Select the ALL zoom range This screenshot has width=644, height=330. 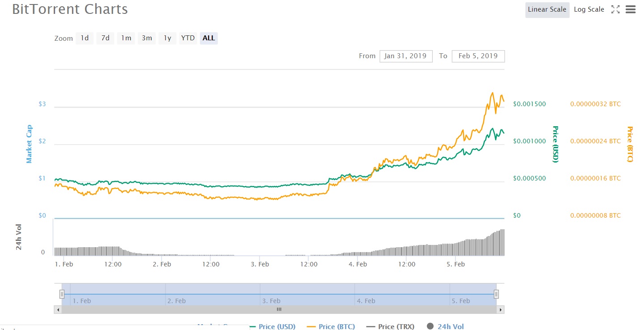click(209, 38)
